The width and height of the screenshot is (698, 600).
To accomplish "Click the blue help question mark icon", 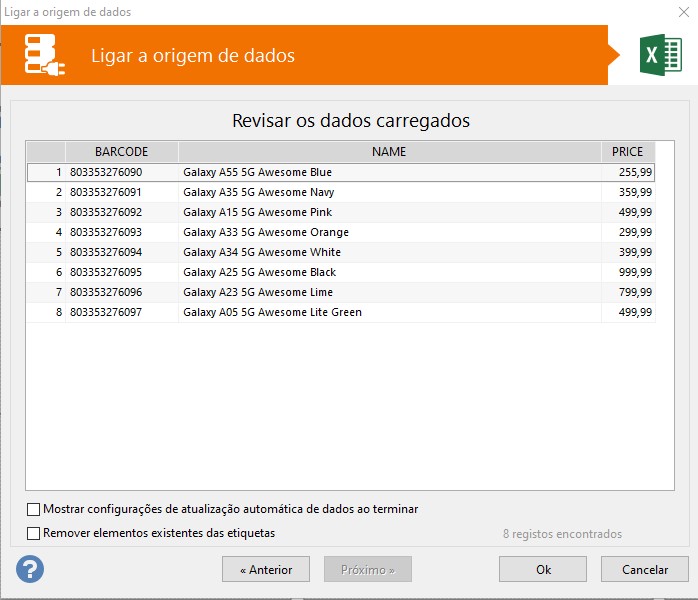I will [30, 569].
